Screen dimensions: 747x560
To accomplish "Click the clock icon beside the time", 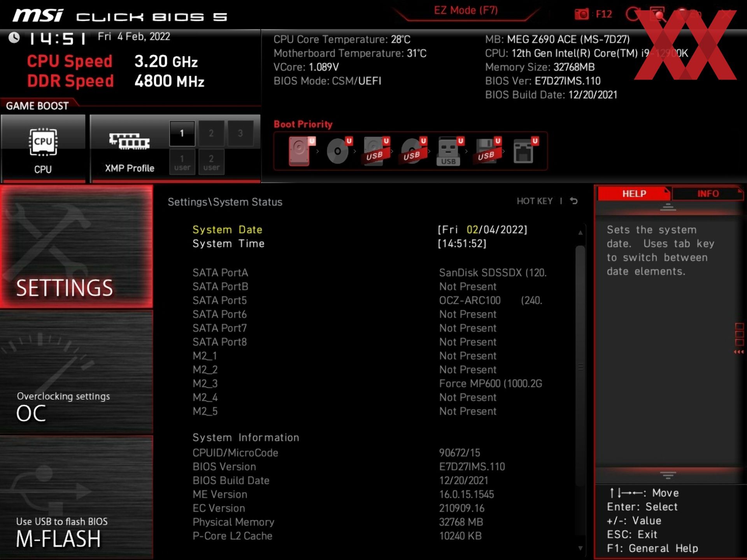I will [x=14, y=38].
